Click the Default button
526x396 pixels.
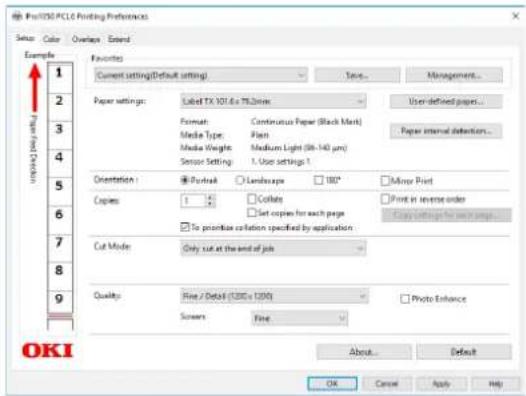tap(464, 352)
